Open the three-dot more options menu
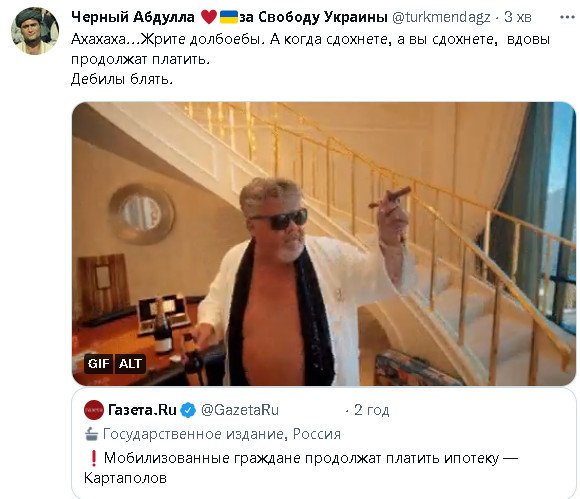 click(567, 17)
